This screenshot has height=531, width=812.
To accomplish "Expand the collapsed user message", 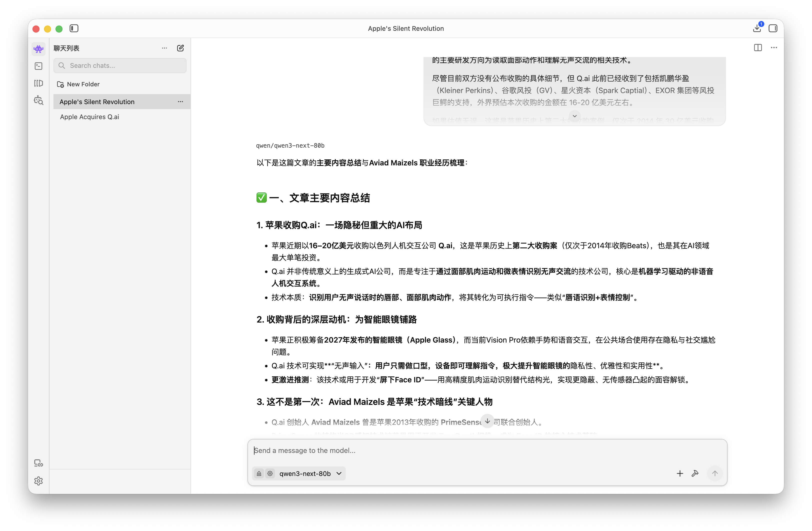I will pos(574,116).
